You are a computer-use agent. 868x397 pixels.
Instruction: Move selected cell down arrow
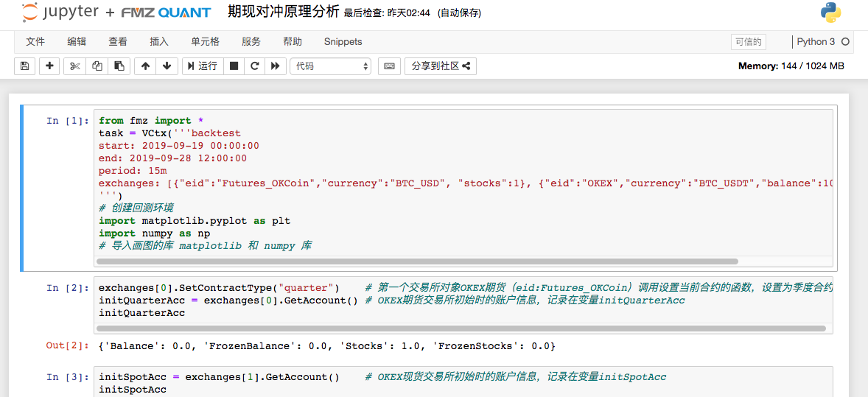click(x=167, y=66)
